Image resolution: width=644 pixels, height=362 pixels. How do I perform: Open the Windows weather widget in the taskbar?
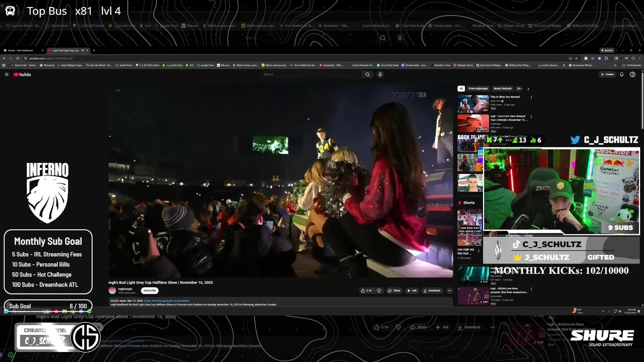coord(578,311)
